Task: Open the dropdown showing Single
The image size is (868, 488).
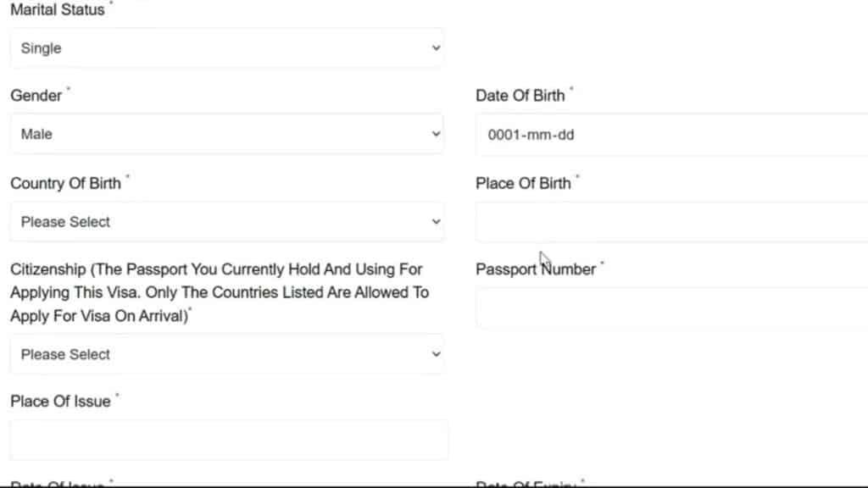Action: click(226, 48)
